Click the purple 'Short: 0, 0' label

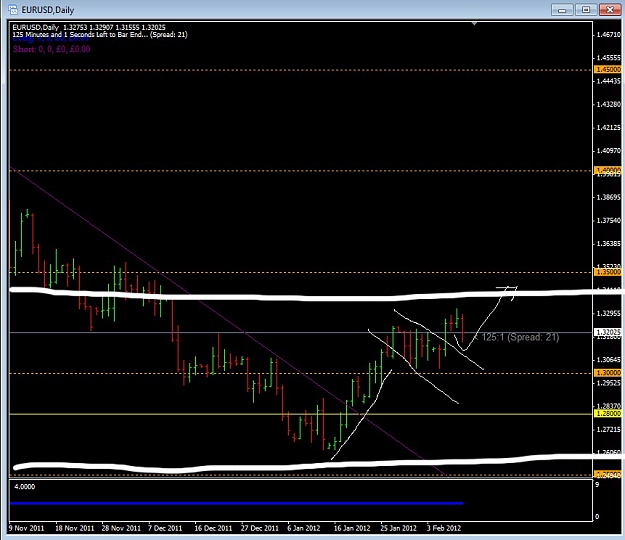click(x=51, y=49)
